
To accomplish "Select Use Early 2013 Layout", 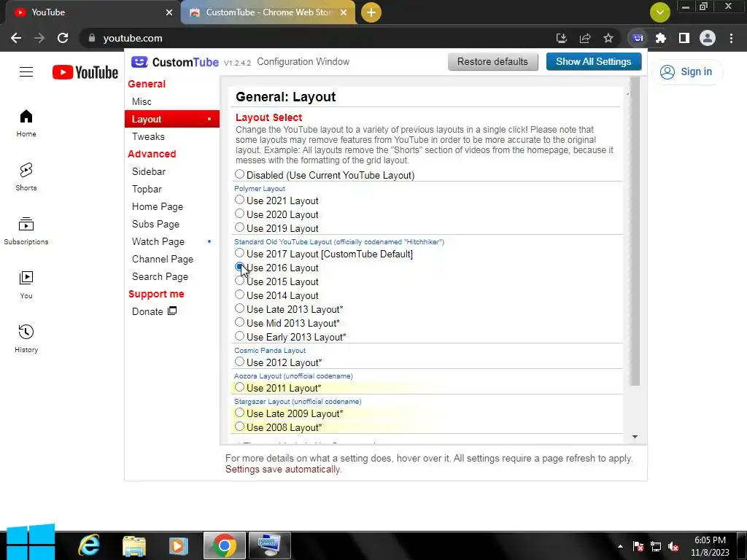I will 239,336.
